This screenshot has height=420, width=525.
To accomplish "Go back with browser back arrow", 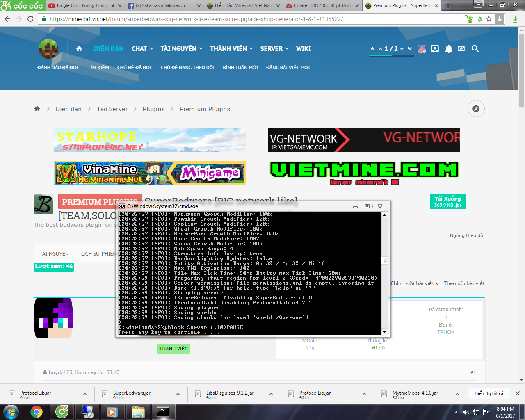I will click(7, 19).
